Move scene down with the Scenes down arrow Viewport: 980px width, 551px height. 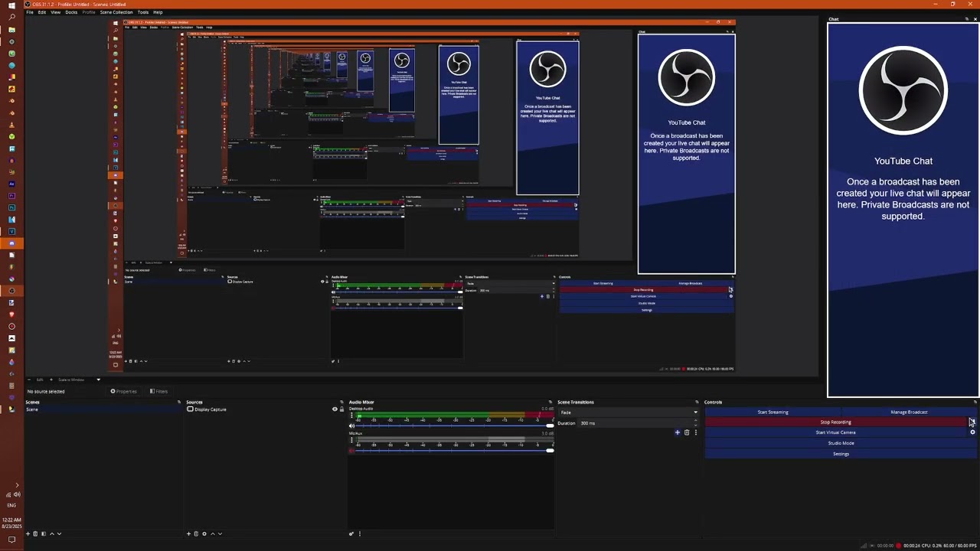(x=59, y=533)
